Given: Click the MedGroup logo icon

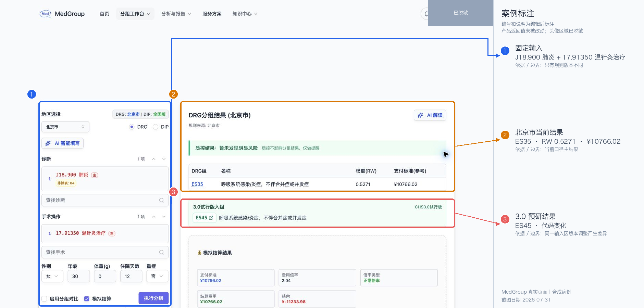Looking at the screenshot, I should (45, 14).
